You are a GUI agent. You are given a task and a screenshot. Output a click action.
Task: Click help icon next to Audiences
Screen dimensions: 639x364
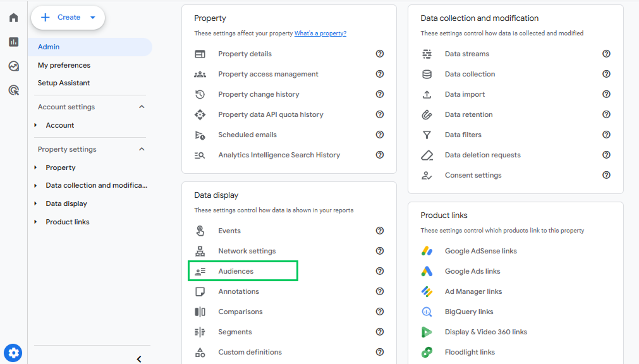tap(380, 271)
